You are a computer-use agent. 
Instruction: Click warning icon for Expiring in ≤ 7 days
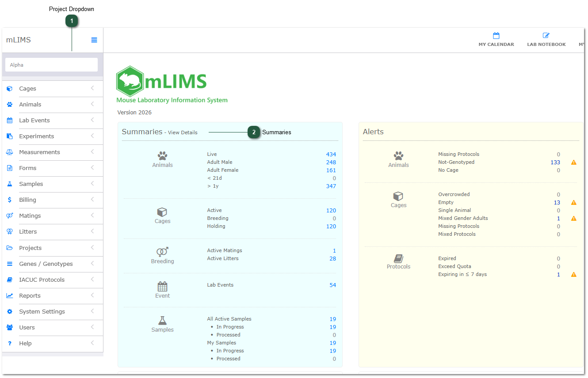point(574,275)
